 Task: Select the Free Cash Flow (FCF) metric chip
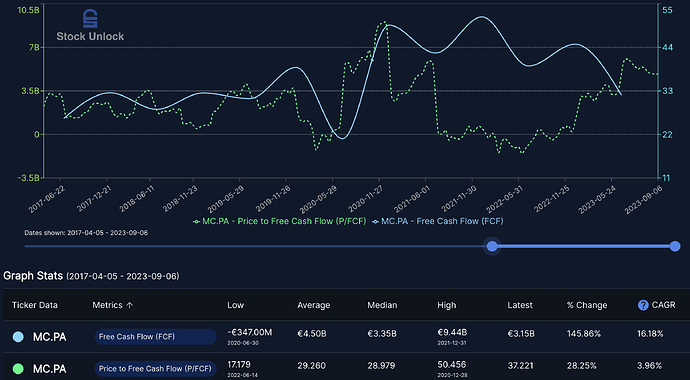[155, 337]
